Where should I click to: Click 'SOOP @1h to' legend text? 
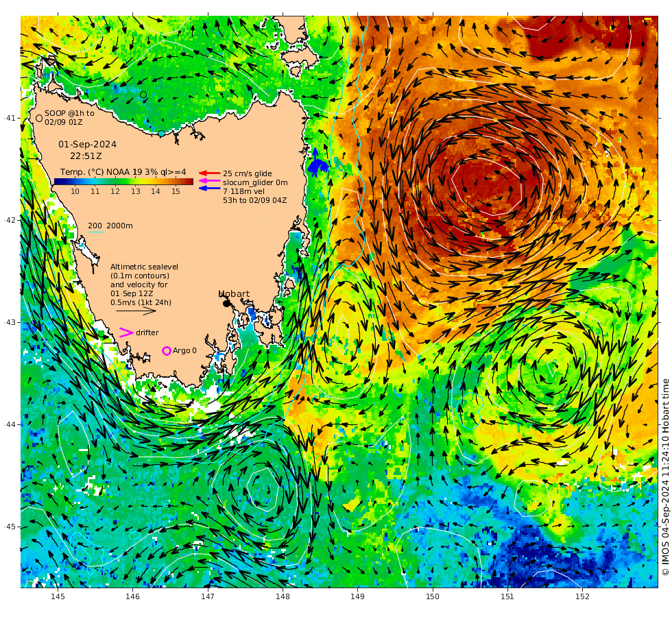69,113
